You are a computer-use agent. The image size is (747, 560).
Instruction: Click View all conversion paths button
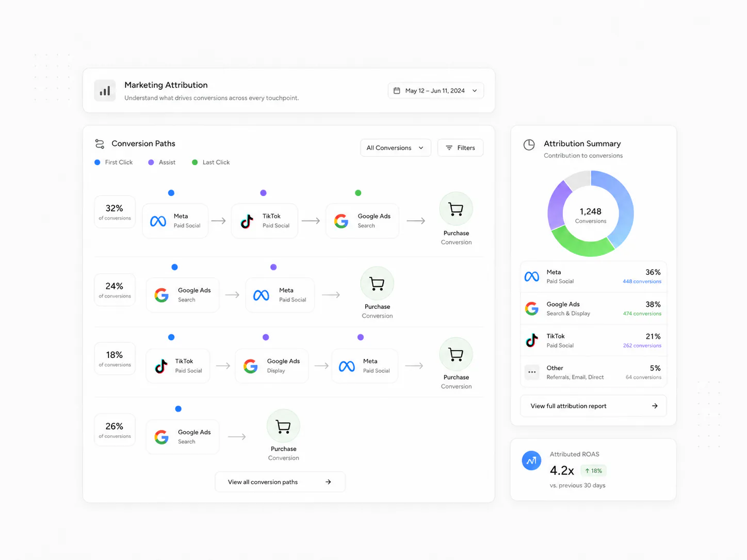coord(280,482)
